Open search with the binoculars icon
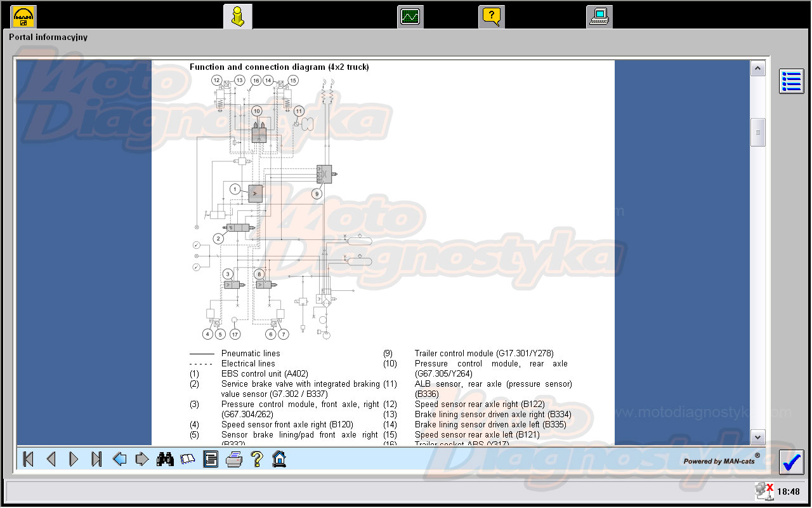The width and height of the screenshot is (812, 508). (165, 458)
